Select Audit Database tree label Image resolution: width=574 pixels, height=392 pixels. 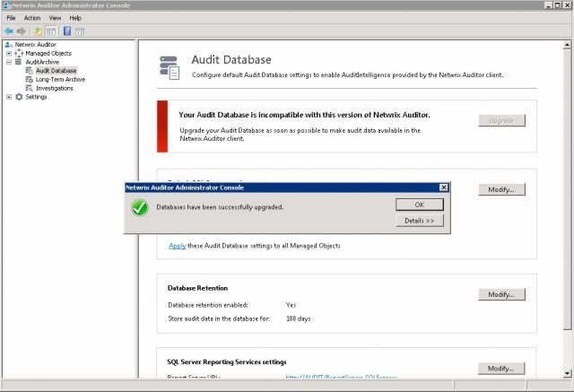tap(56, 71)
